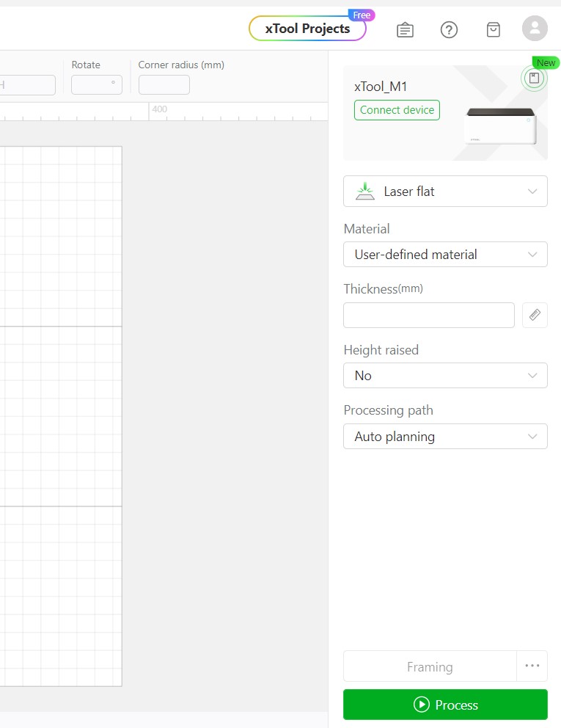Open the Processing path Auto planning dropdown
The image size is (561, 728).
tap(445, 437)
